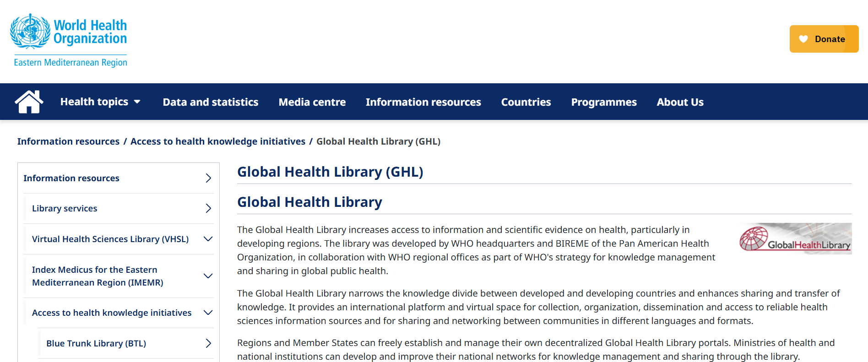868x362 pixels.
Task: Click Eastern Mediterranean Region text under logo
Action: coord(71,62)
